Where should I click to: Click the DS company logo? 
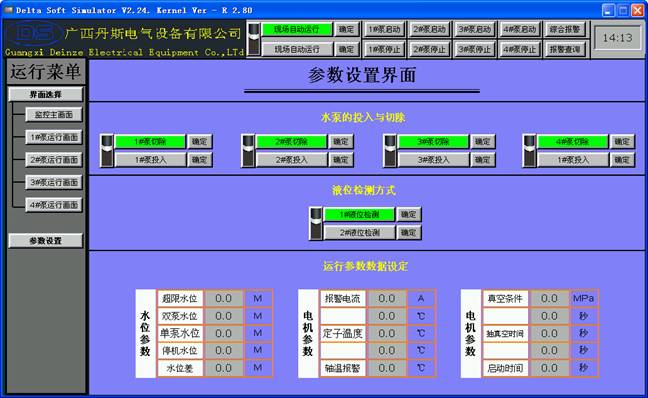coord(33,34)
